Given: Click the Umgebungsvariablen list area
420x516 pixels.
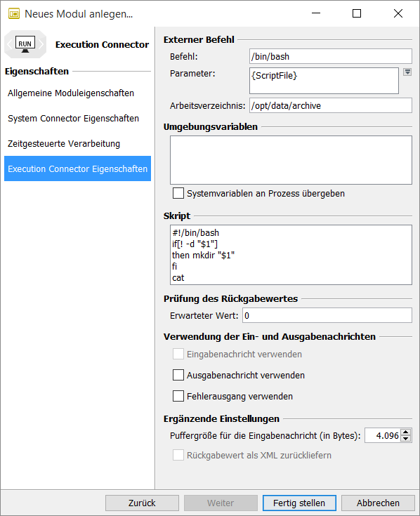Looking at the screenshot, I should point(291,160).
